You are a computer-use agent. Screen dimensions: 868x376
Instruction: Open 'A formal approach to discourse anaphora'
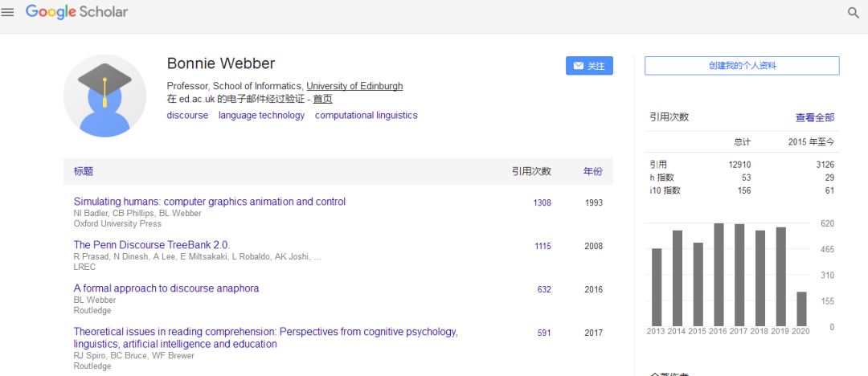click(x=166, y=288)
